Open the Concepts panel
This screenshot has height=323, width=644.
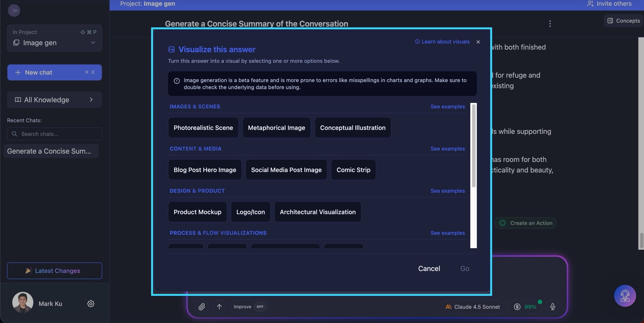click(624, 21)
